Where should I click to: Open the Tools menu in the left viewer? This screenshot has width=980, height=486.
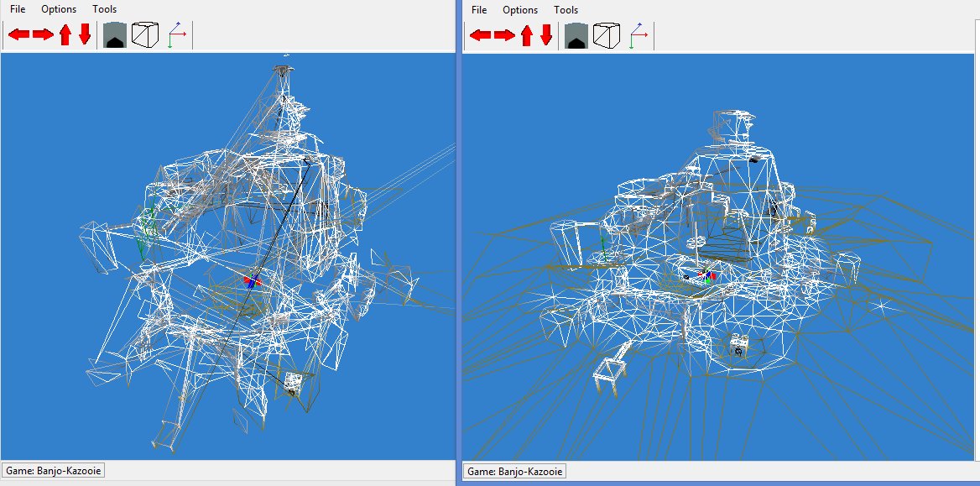104,8
